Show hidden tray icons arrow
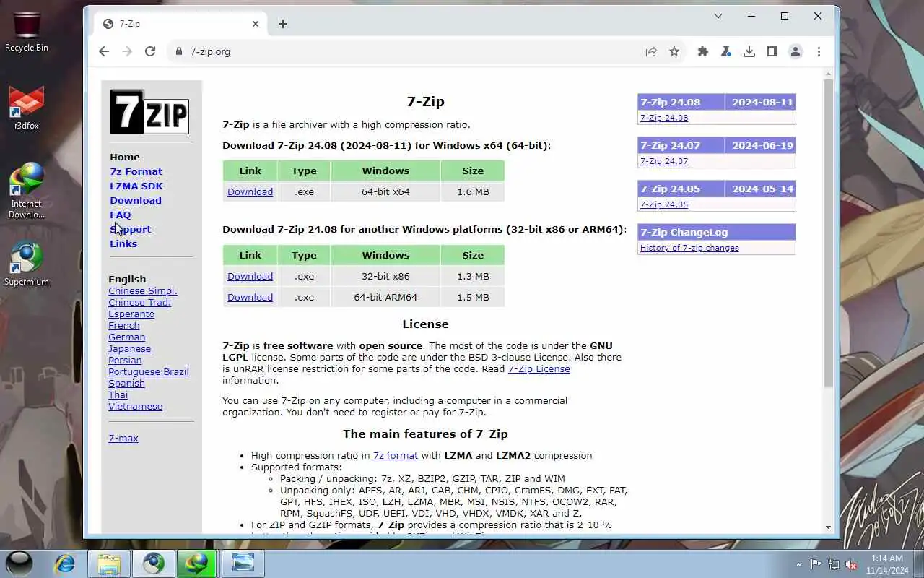 pos(798,564)
